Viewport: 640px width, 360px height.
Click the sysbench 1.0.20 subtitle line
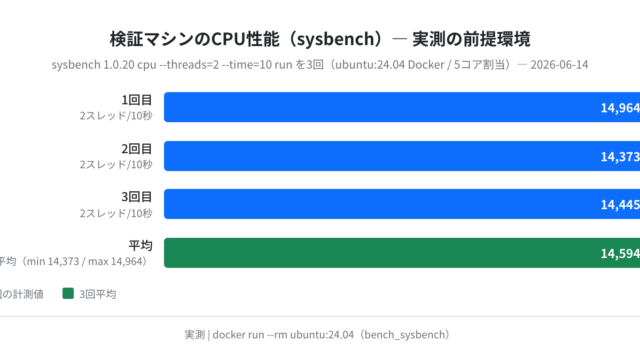click(320, 65)
